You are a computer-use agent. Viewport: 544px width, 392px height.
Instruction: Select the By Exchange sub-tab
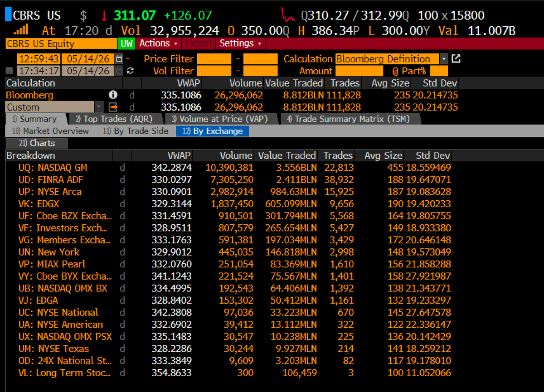coord(213,131)
